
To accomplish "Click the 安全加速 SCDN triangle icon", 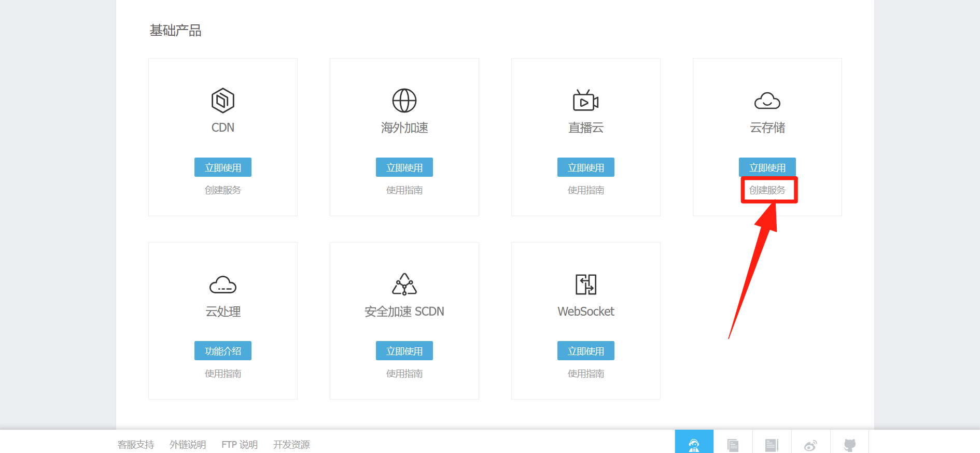I will point(404,285).
